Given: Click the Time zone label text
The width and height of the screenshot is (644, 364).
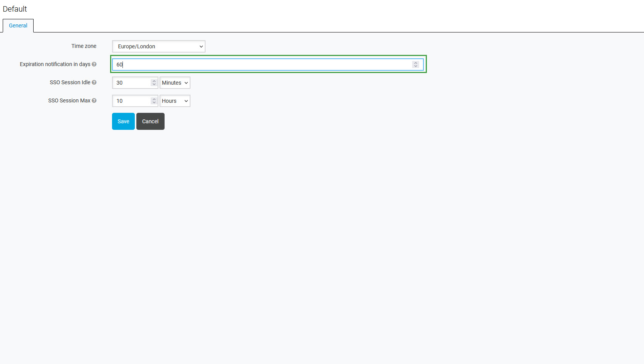Looking at the screenshot, I should [84, 46].
